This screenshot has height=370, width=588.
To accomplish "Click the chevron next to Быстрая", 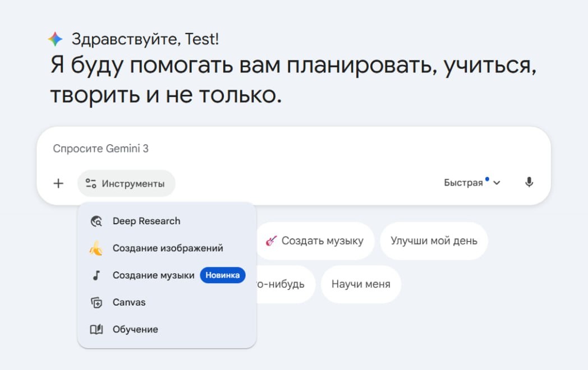I will click(497, 183).
